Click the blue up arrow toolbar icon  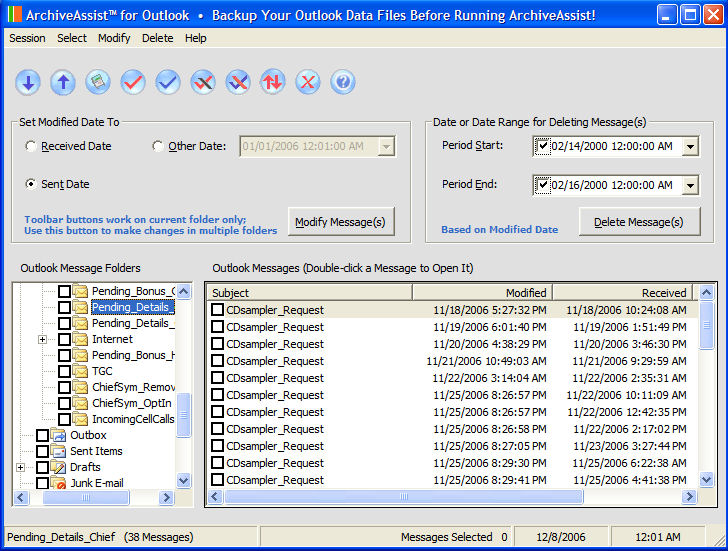pyautogui.click(x=63, y=83)
